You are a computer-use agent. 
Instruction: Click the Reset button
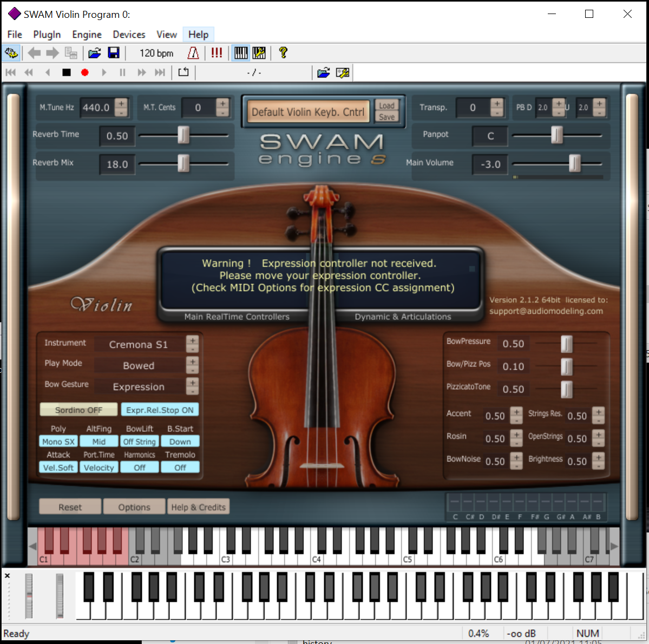pos(70,507)
